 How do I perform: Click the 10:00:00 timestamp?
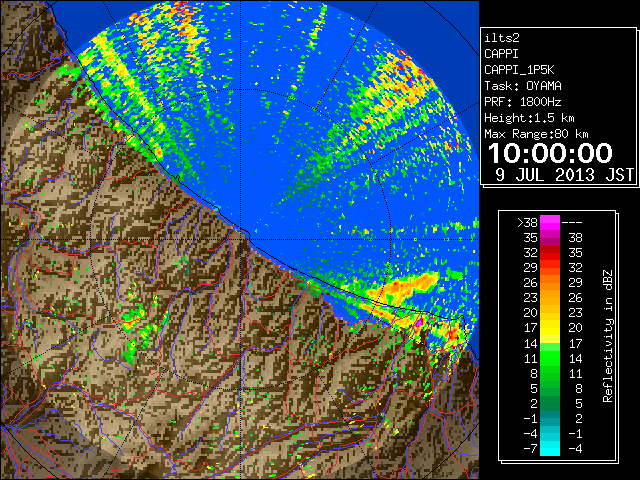click(x=550, y=153)
